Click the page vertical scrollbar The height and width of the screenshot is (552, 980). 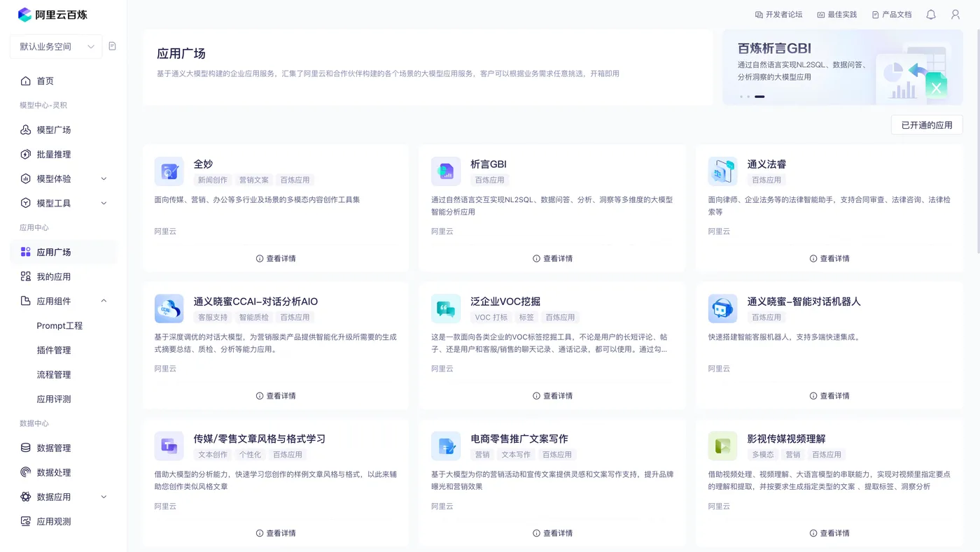pos(977,140)
